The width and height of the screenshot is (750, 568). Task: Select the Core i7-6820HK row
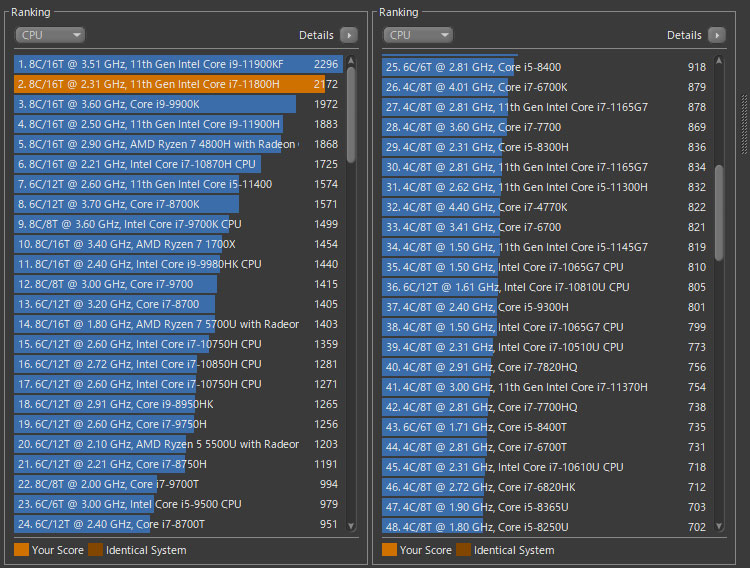click(546, 487)
